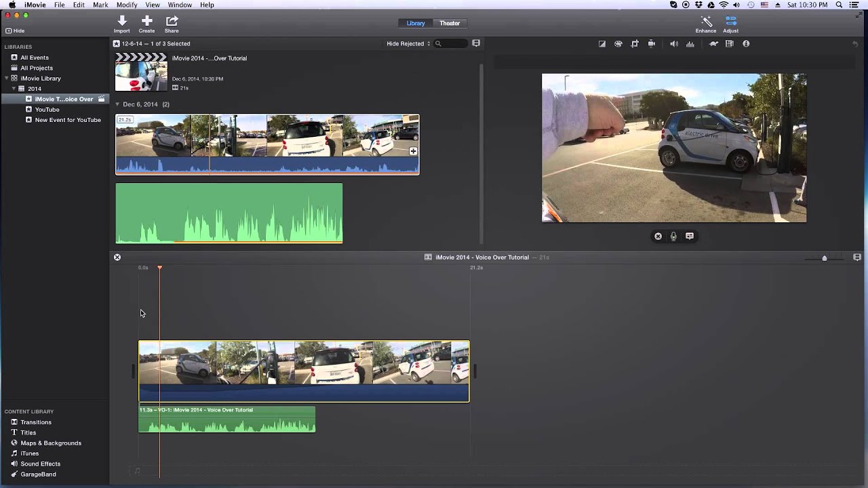The height and width of the screenshot is (488, 868).
Task: Select the green voiceover clip in browser
Action: point(229,213)
